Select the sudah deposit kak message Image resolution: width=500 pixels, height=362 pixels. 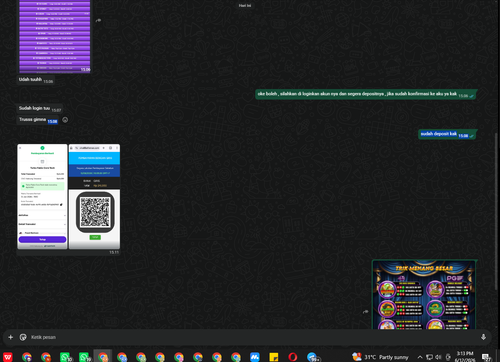447,134
